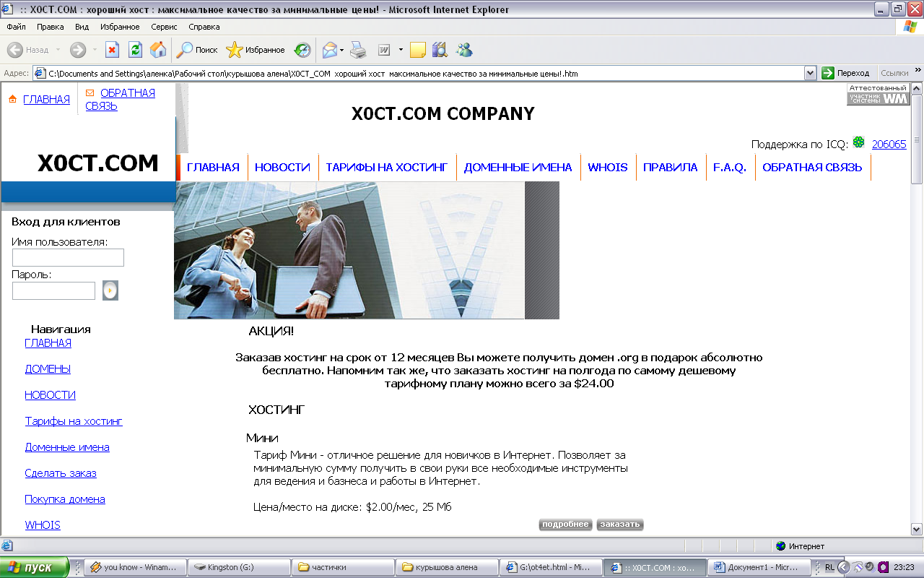Click the page icon in the address bar
The image size is (924, 578).
point(40,73)
